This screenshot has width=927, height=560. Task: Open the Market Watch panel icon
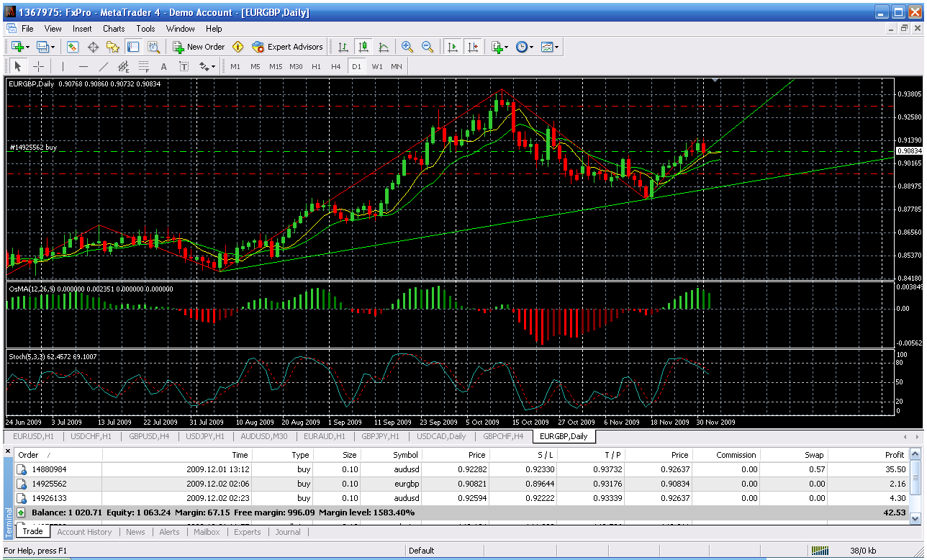click(x=73, y=47)
